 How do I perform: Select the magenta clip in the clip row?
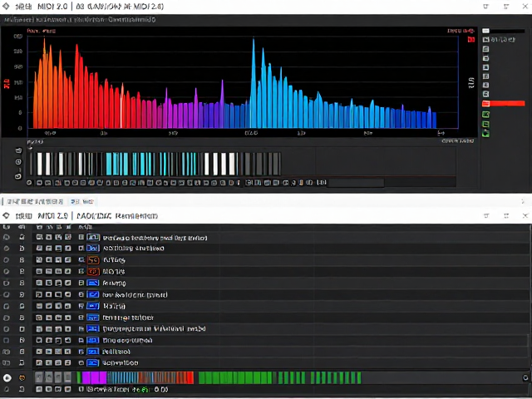click(x=94, y=377)
